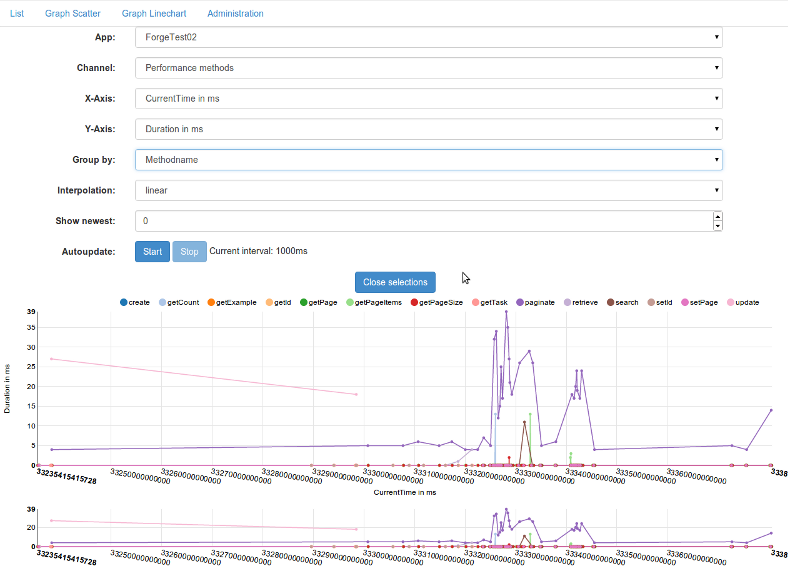Screen dimensions: 788x576
Task: Expand the Channel dropdown Performance methods
Action: (429, 68)
